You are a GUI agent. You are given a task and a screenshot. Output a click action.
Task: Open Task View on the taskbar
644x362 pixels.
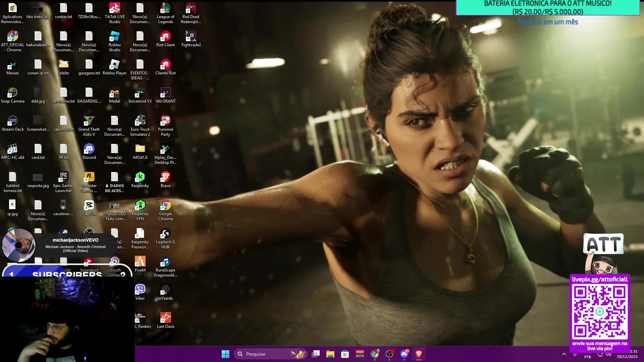[315, 354]
